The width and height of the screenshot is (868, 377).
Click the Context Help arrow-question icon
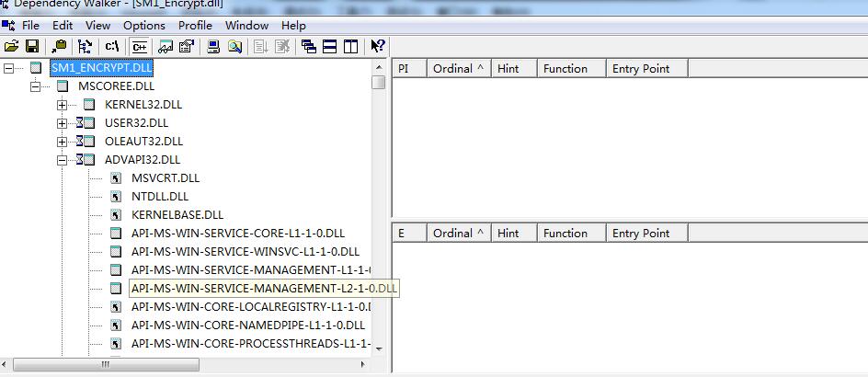[x=378, y=47]
